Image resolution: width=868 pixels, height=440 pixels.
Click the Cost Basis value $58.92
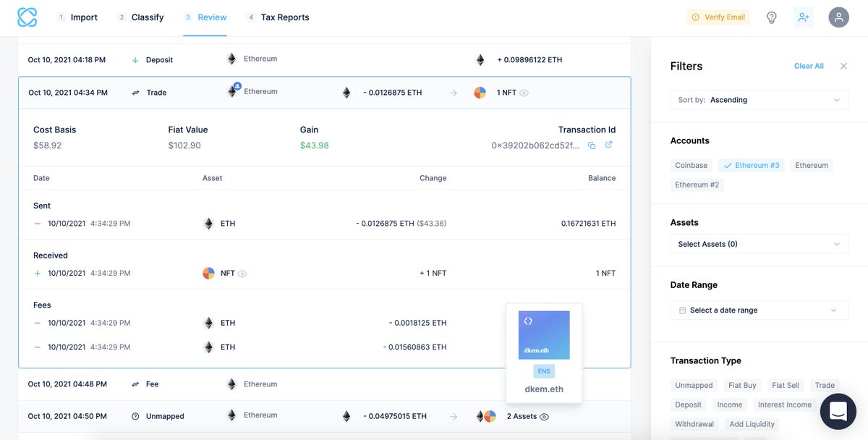coord(47,145)
